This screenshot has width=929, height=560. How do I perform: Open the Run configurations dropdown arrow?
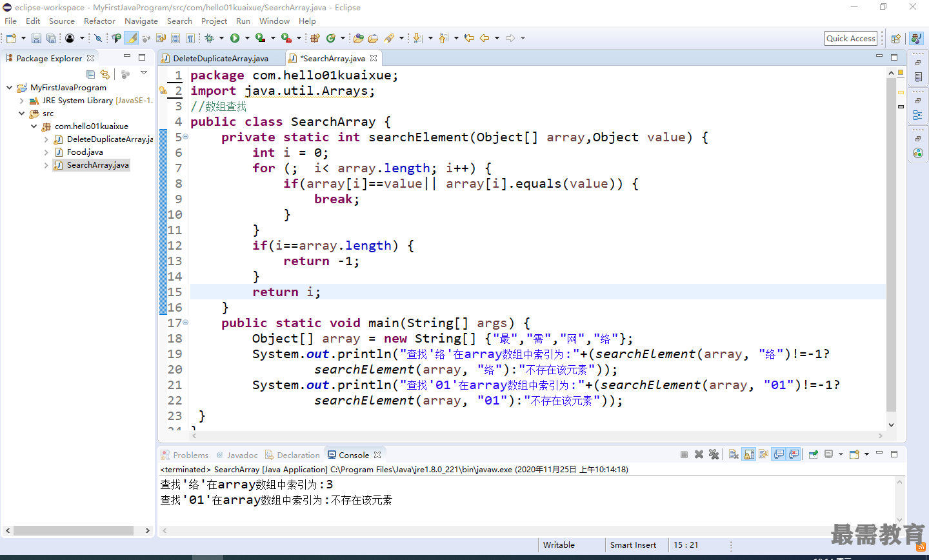(247, 38)
